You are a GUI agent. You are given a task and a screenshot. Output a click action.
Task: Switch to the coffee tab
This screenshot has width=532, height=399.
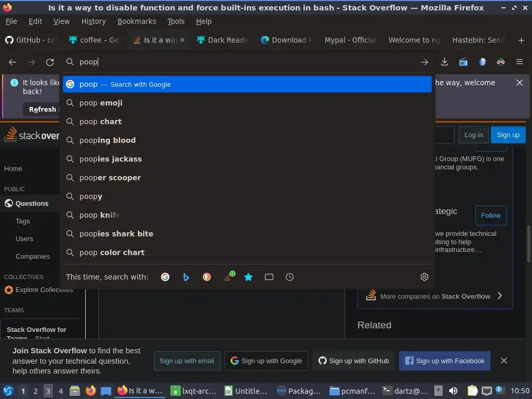[95, 40]
